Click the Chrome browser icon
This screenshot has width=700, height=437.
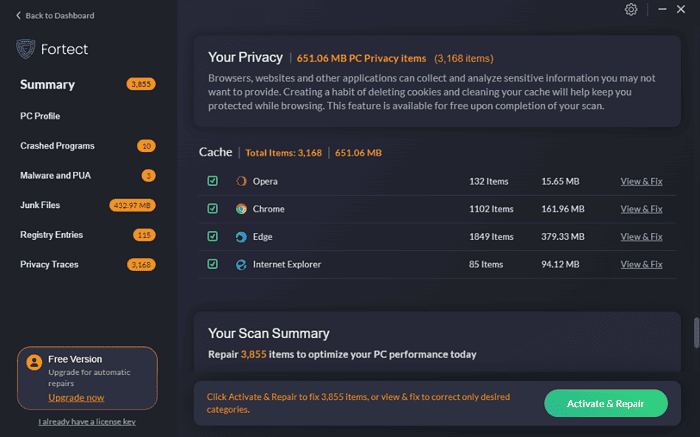coord(241,209)
